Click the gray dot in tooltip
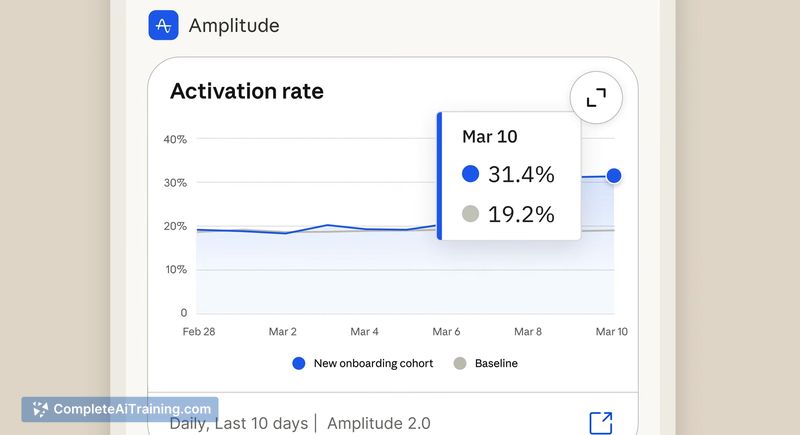The width and height of the screenshot is (800, 435). pyautogui.click(x=470, y=214)
